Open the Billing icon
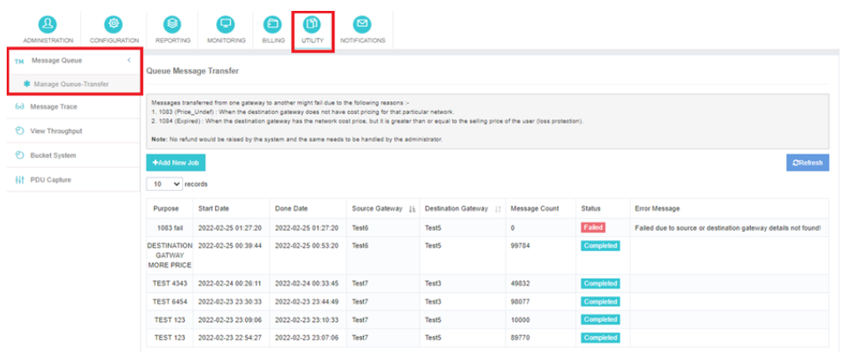 273,24
